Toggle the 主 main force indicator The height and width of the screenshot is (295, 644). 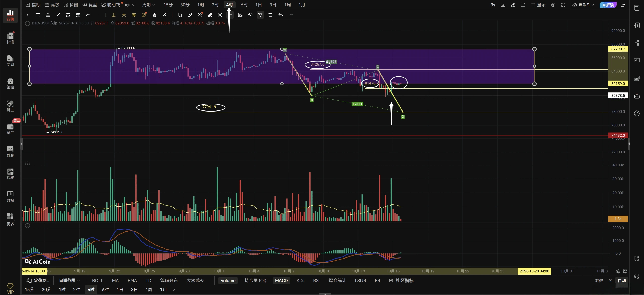click(x=113, y=15)
